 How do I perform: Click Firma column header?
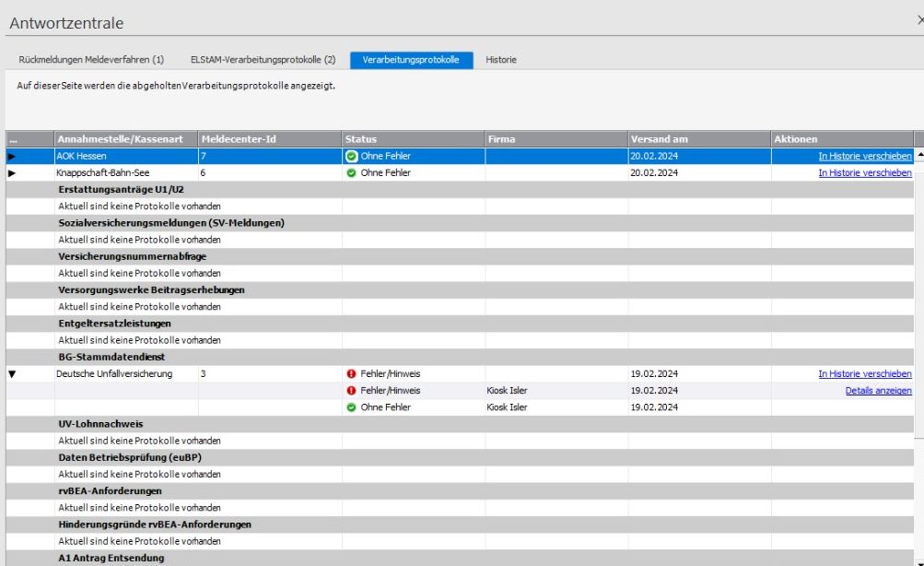point(556,139)
